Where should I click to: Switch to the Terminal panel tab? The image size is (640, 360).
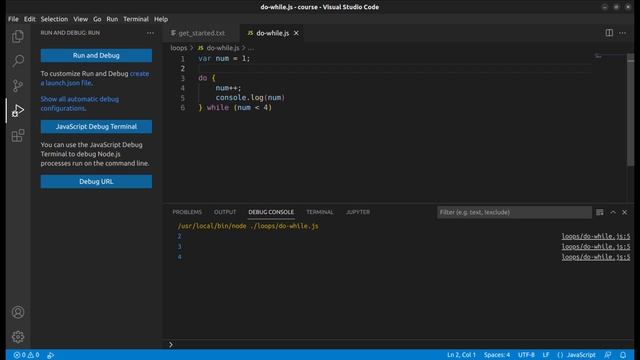[x=320, y=212]
